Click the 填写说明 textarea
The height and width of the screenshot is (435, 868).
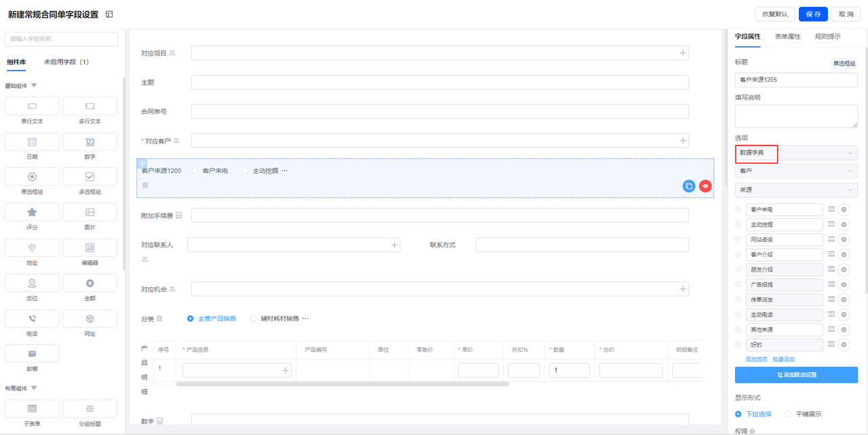click(796, 116)
